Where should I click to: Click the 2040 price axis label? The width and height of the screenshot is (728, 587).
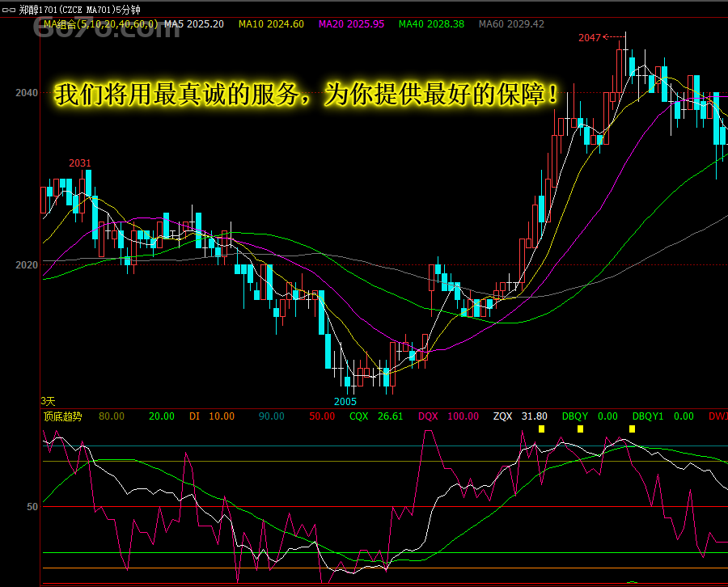[27, 93]
